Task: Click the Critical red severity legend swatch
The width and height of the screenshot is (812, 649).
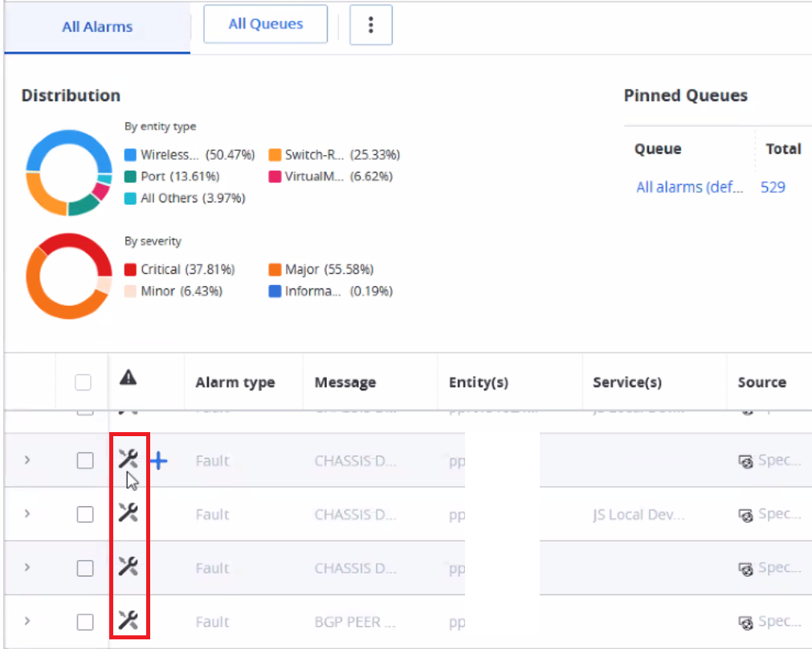Action: tap(130, 270)
